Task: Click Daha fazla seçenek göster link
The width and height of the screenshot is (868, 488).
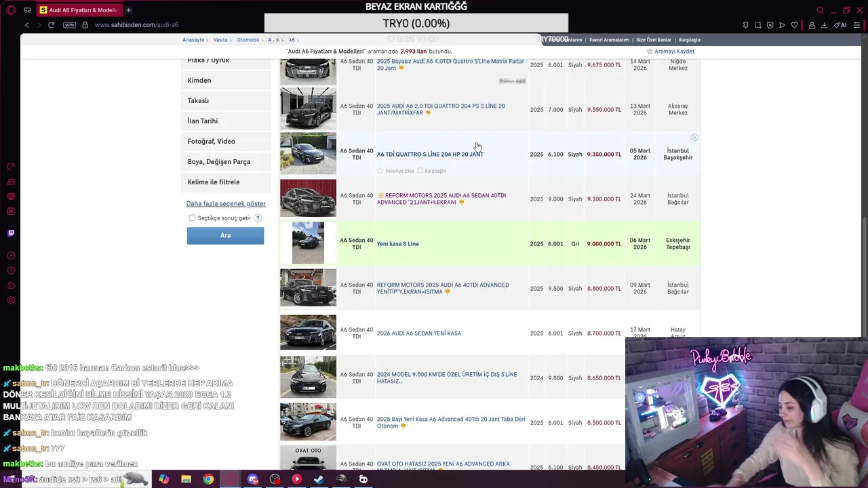Action: (x=226, y=204)
